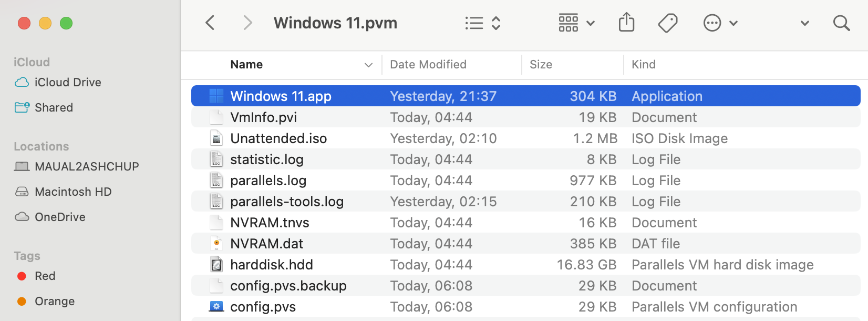Open the Search magnifier icon
Viewport: 868px width, 321px height.
pyautogui.click(x=841, y=23)
